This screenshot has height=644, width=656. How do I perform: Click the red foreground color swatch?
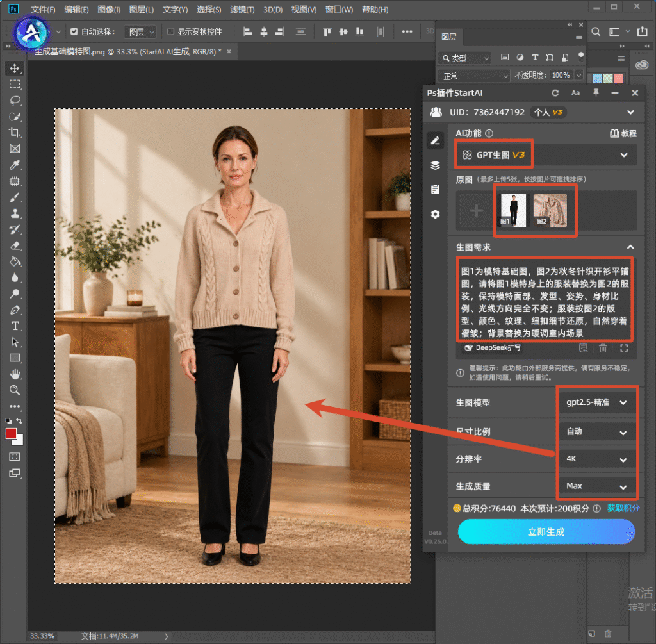click(x=12, y=434)
